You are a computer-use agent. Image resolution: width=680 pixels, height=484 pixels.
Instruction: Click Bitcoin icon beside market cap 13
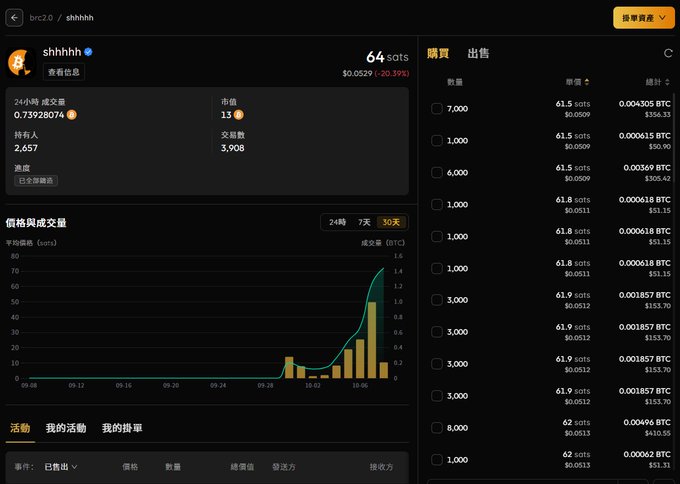click(x=239, y=115)
